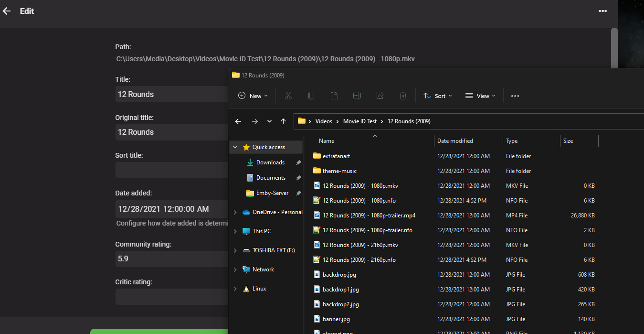Screen dimensions: 644x334
Task: Click the Title input field containing 12 Rounds
Action: click(171, 94)
